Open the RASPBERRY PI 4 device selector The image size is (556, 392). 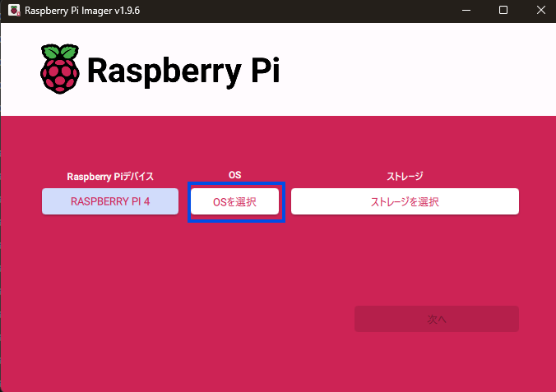click(110, 201)
